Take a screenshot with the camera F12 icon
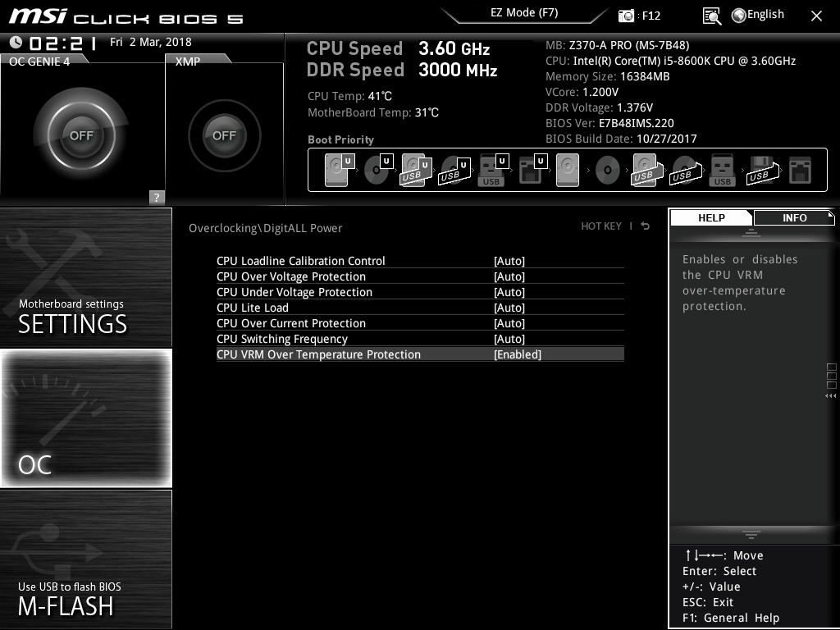Image resolution: width=840 pixels, height=630 pixels. [626, 16]
